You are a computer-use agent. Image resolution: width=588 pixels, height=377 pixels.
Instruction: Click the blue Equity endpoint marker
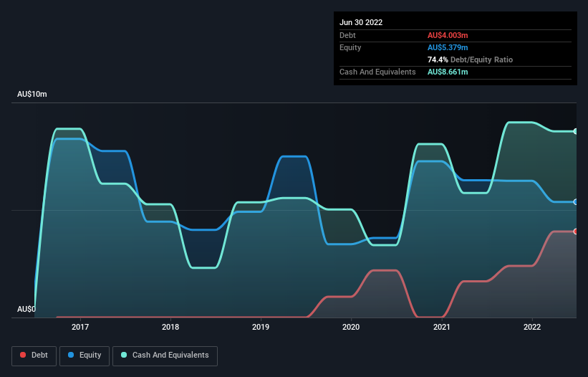pos(576,202)
